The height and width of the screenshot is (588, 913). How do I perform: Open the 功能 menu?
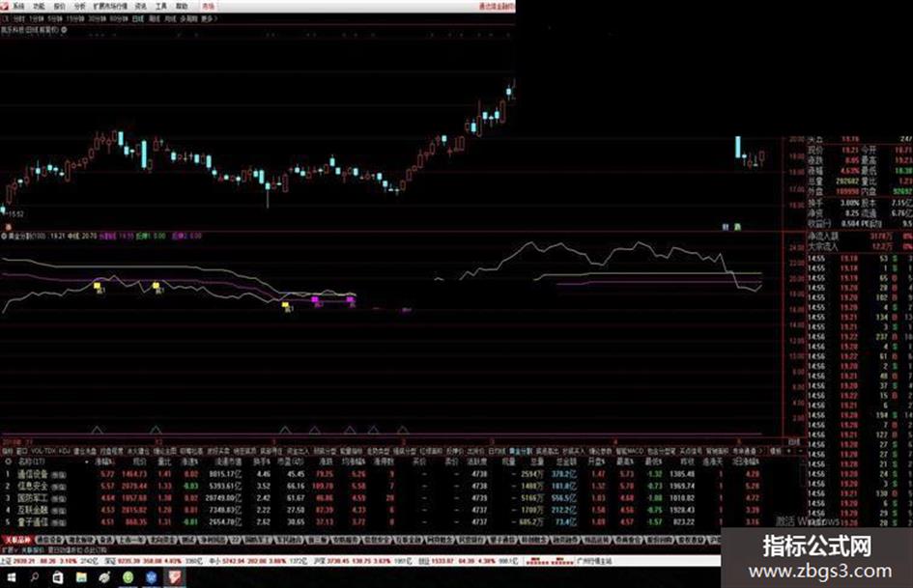(39, 7)
